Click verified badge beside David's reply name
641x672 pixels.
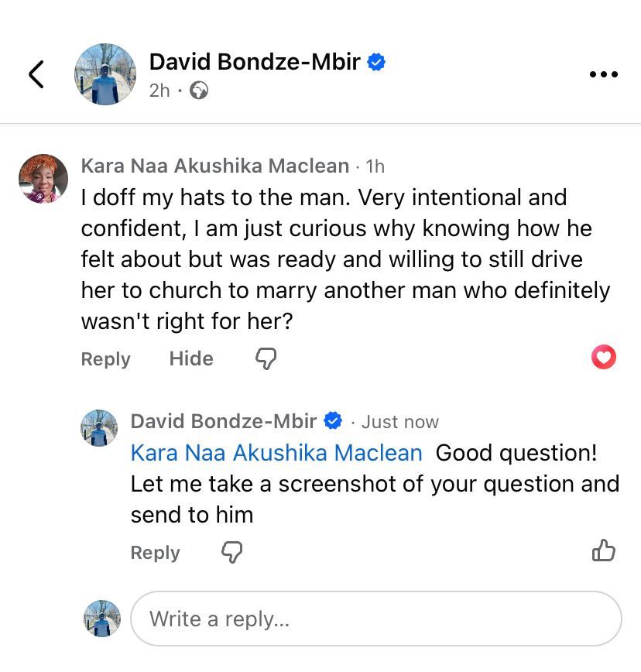[333, 421]
